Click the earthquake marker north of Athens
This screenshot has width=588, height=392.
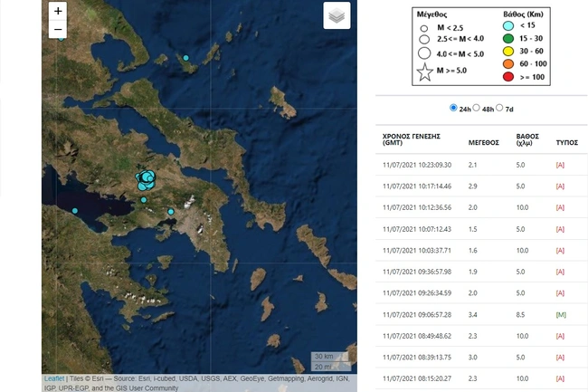170,212
